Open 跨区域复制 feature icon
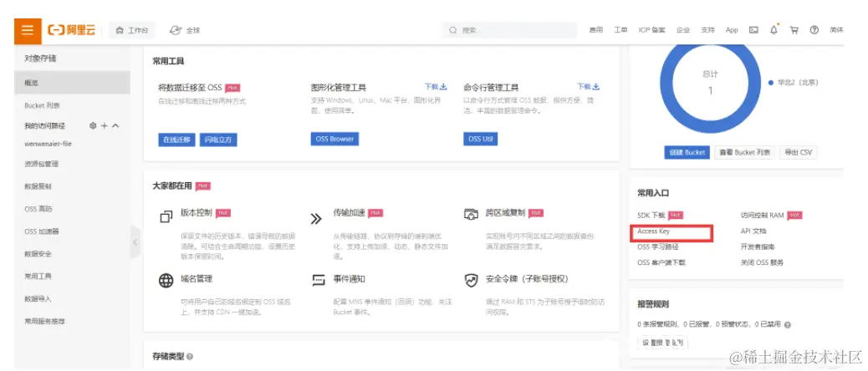This screenshot has width=868, height=371. click(471, 214)
